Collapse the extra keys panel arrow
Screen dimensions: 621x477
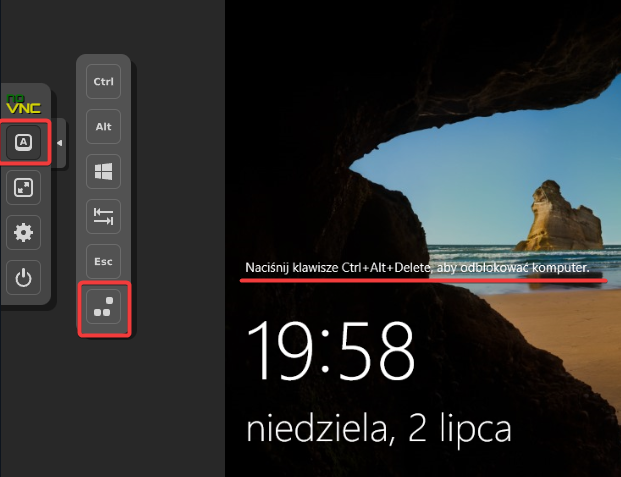click(59, 144)
